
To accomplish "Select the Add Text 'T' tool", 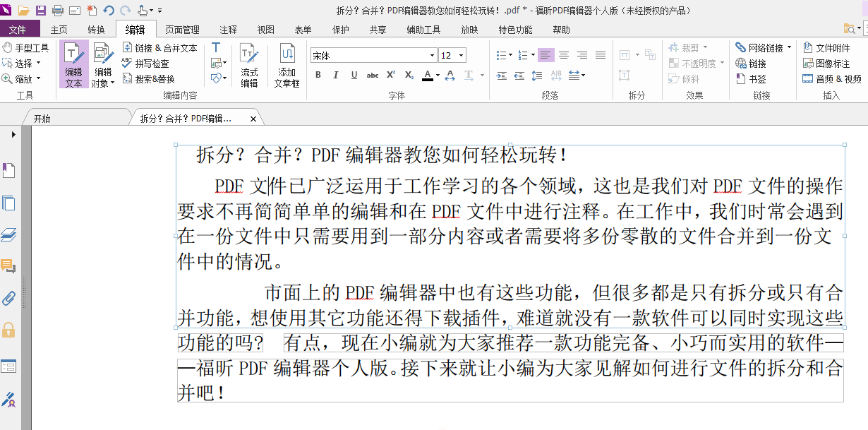I will click(x=216, y=47).
